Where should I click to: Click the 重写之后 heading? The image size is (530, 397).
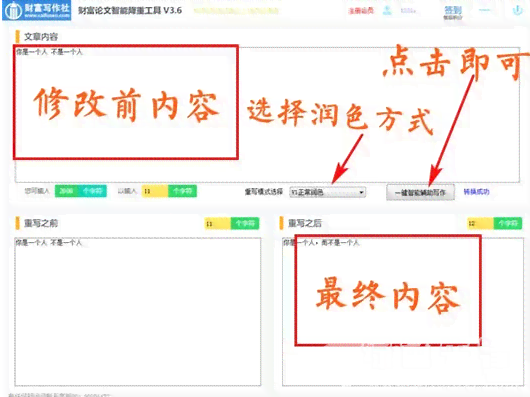pos(305,223)
